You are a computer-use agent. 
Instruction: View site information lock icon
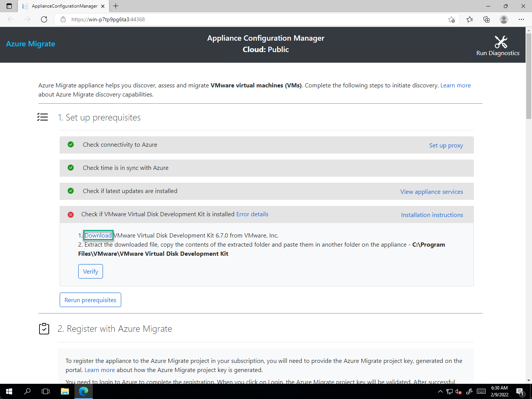click(63, 19)
